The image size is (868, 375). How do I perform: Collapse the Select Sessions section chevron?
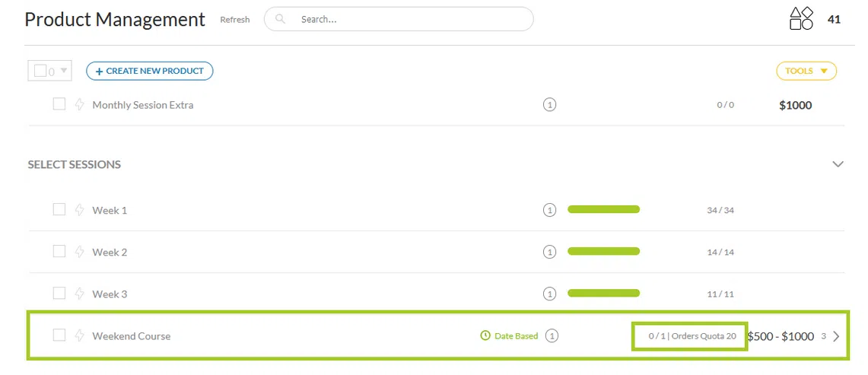tap(838, 164)
